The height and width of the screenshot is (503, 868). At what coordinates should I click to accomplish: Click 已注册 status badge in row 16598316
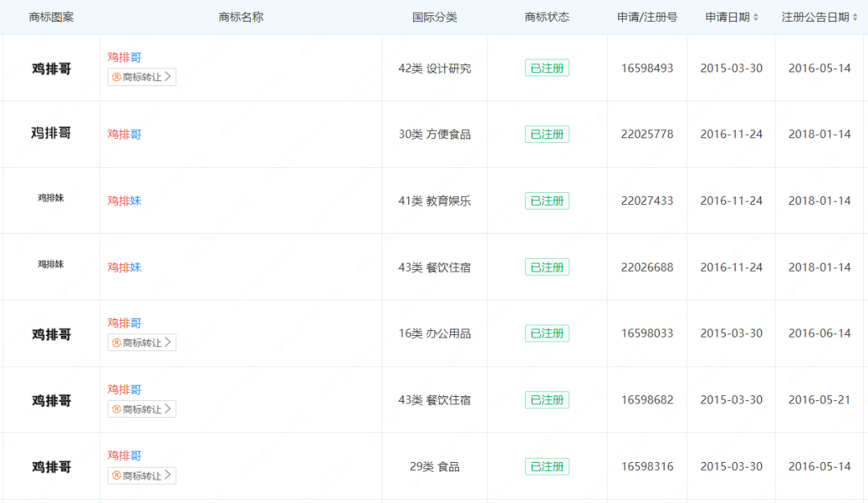click(547, 467)
